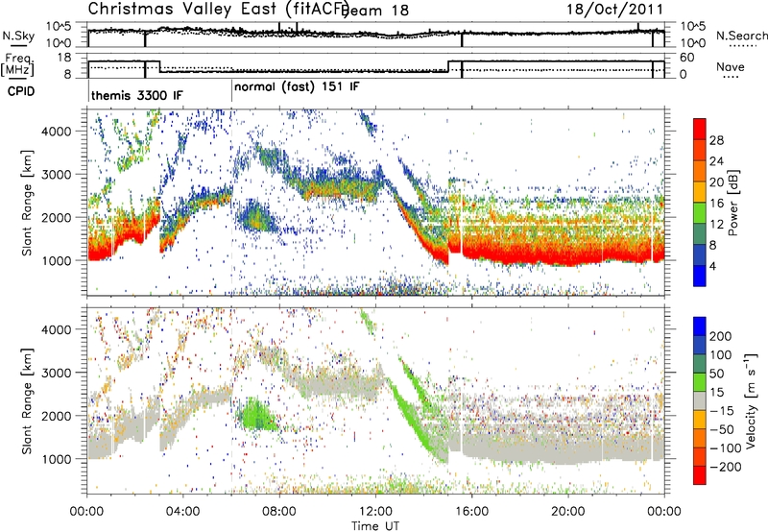
Task: Click the 'Christmas Valley East (fitACF)' title
Action: point(219,9)
